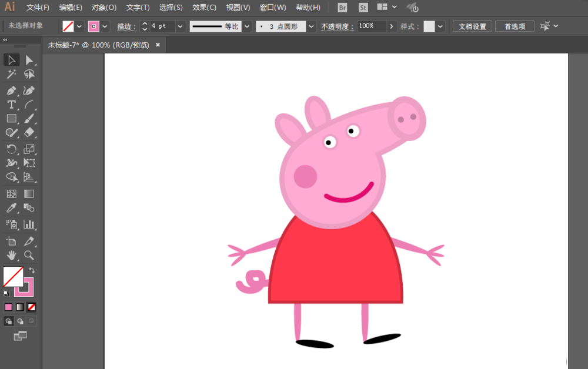
Task: Select the Pen tool
Action: coord(12,90)
